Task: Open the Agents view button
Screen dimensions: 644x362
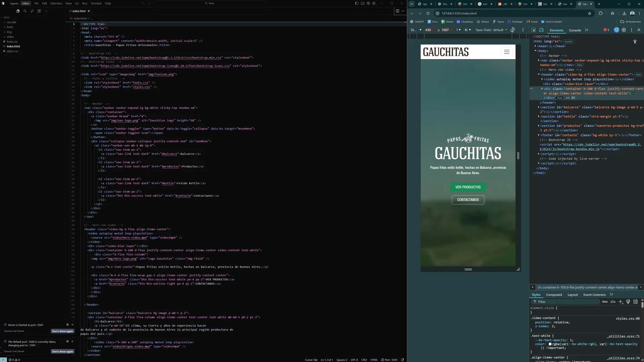Action: point(14,3)
